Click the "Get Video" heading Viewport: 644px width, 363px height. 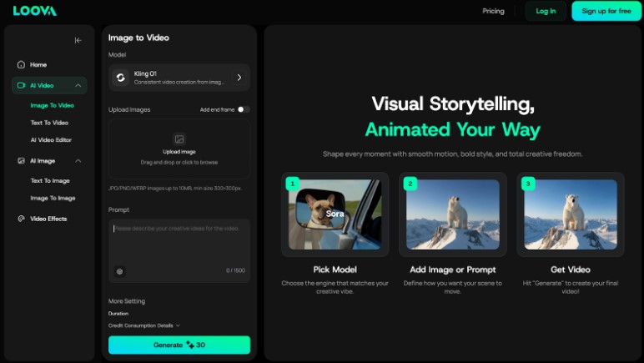coord(571,270)
